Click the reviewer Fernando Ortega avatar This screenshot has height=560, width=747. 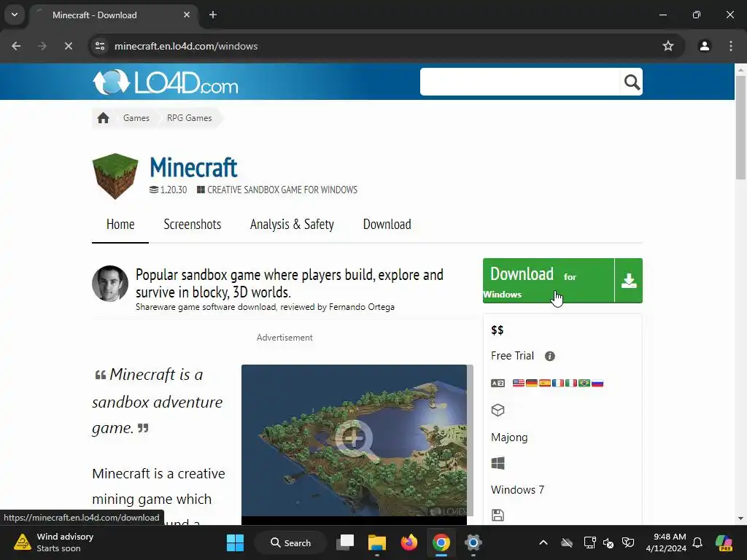110,284
